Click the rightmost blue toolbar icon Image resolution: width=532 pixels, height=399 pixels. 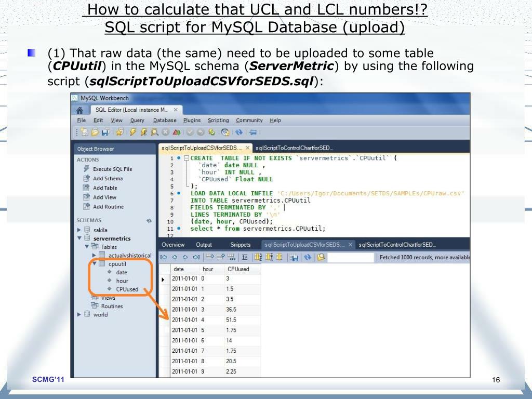tap(253, 132)
